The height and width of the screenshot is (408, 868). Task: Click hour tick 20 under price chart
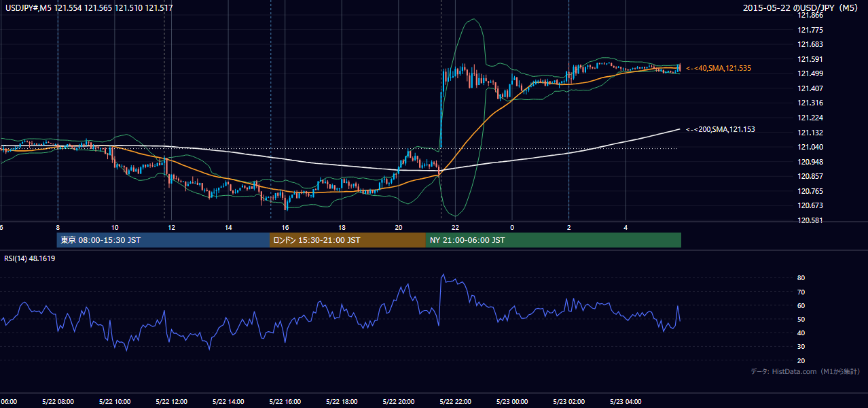[x=399, y=228]
